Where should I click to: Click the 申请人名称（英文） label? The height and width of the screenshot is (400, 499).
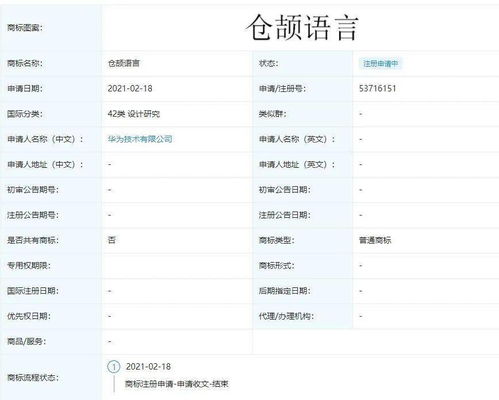pyautogui.click(x=297, y=139)
